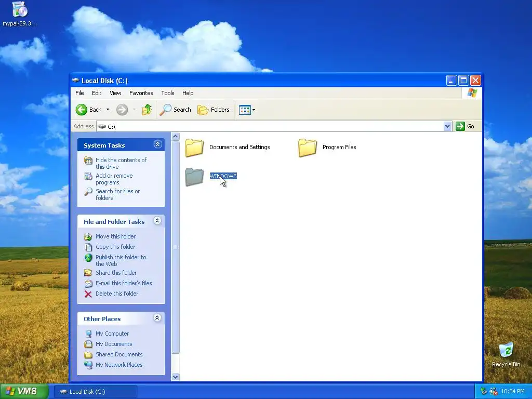Click the Forward arrow button
Viewport: 532px width, 399px height.
click(x=122, y=110)
